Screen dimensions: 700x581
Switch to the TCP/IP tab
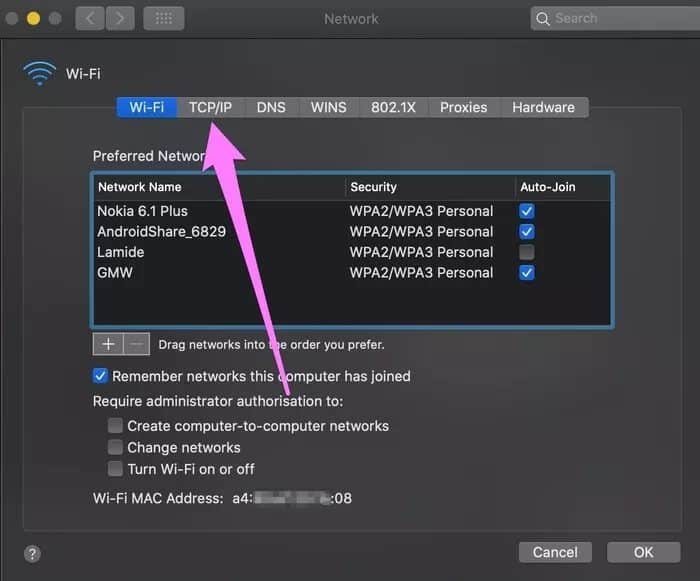[210, 108]
